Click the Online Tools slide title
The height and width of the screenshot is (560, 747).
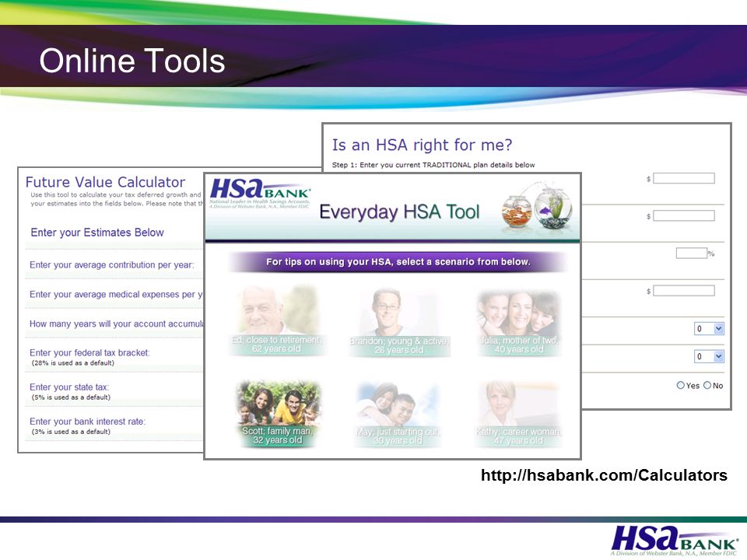[132, 61]
